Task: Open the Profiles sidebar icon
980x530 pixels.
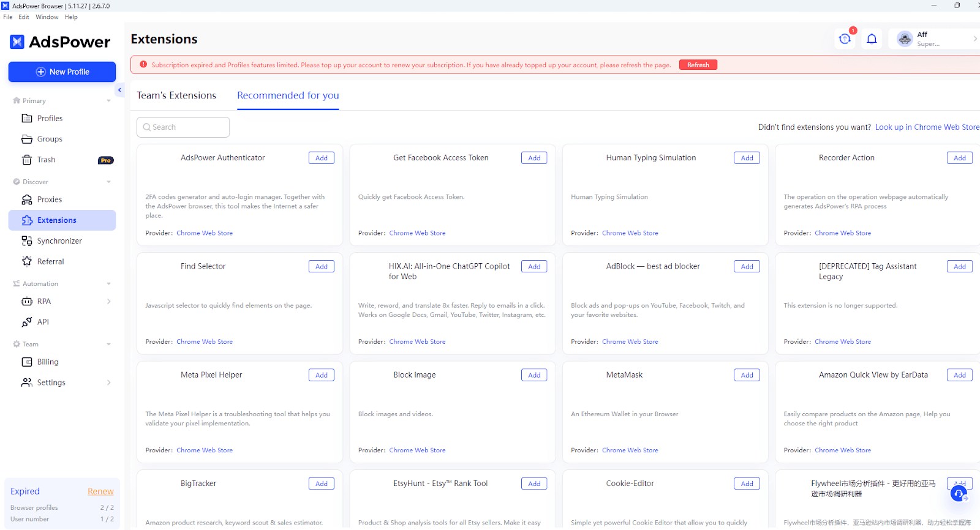Action: [x=27, y=118]
